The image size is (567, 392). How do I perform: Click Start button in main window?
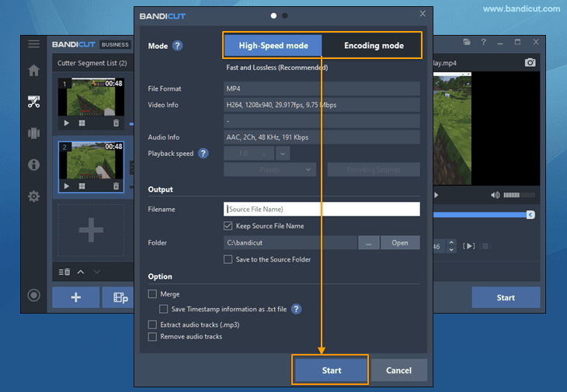point(506,298)
